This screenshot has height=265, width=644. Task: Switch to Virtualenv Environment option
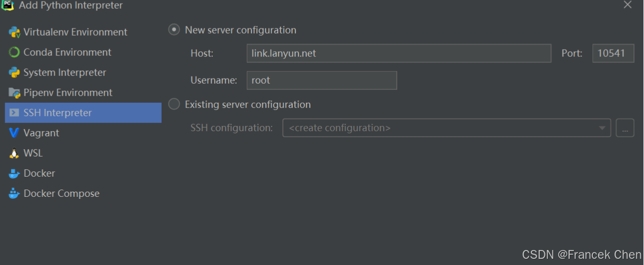coord(83,32)
